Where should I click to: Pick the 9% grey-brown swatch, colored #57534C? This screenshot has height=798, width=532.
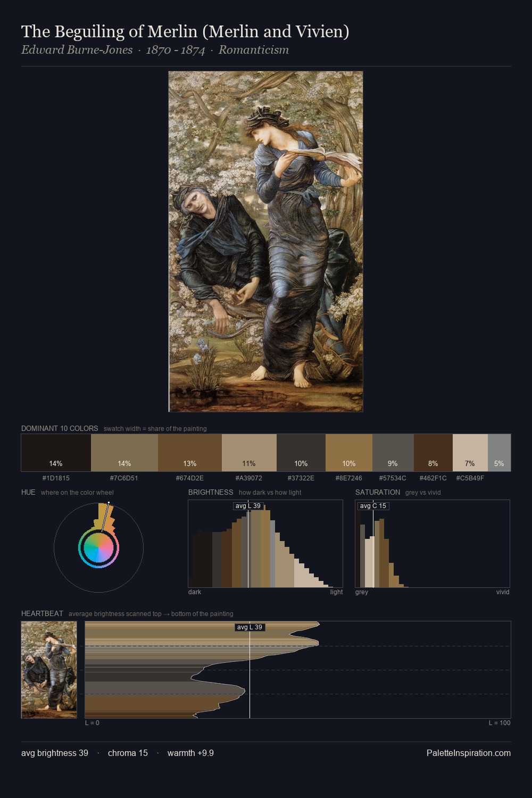393,453
